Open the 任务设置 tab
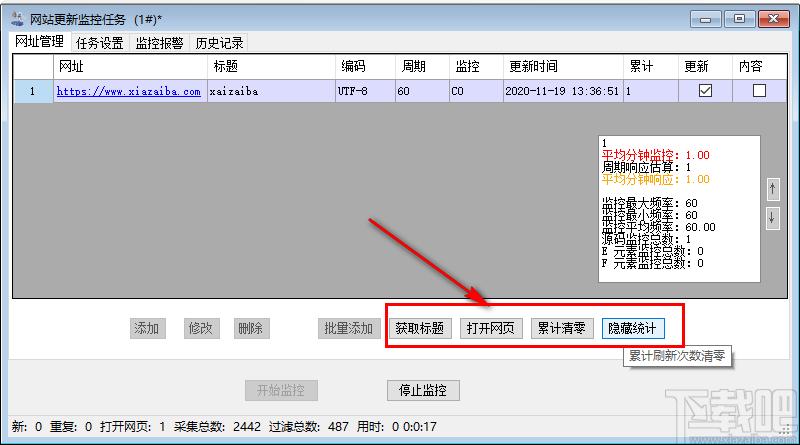 (x=99, y=43)
